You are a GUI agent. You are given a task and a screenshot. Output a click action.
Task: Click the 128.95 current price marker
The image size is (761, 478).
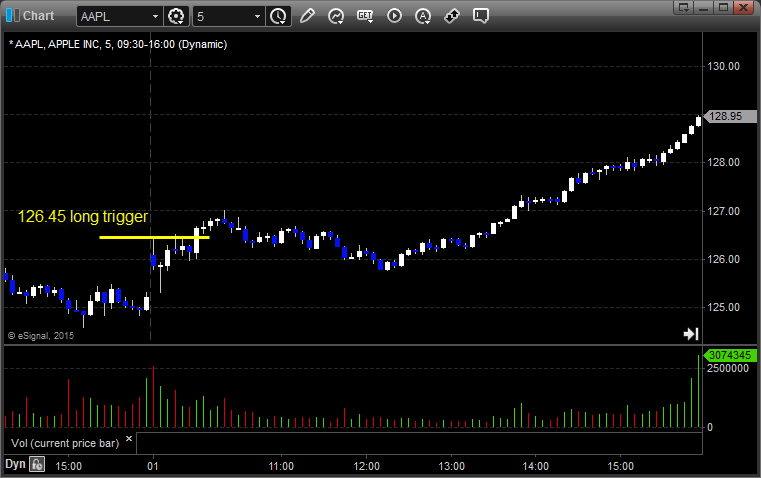[x=730, y=116]
